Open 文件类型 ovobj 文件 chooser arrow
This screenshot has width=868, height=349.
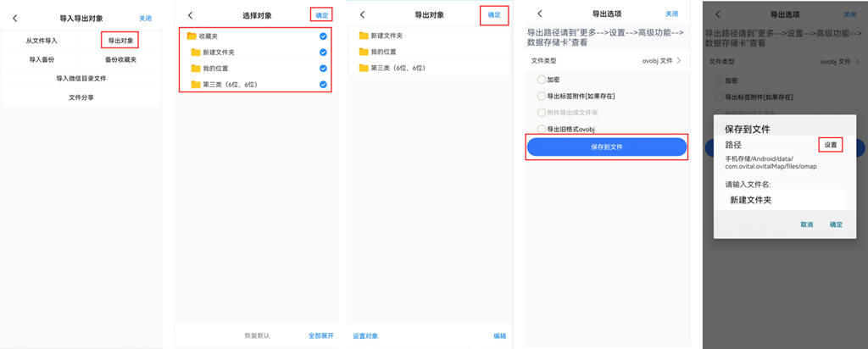pyautogui.click(x=678, y=61)
